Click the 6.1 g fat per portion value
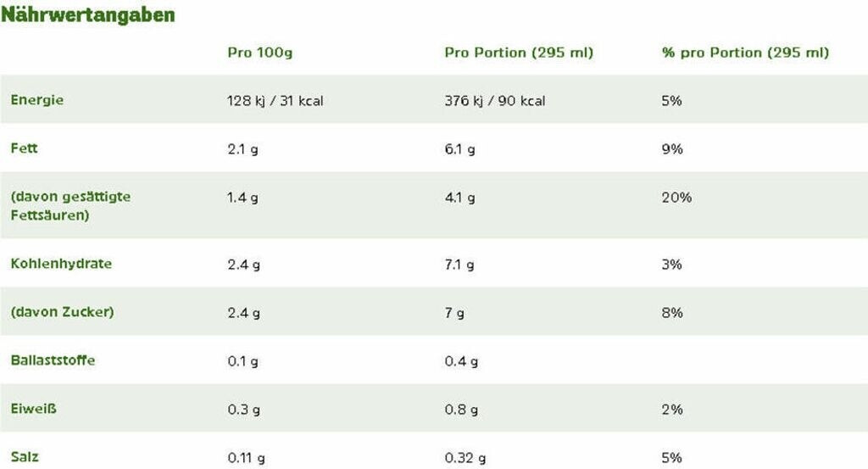 (459, 149)
